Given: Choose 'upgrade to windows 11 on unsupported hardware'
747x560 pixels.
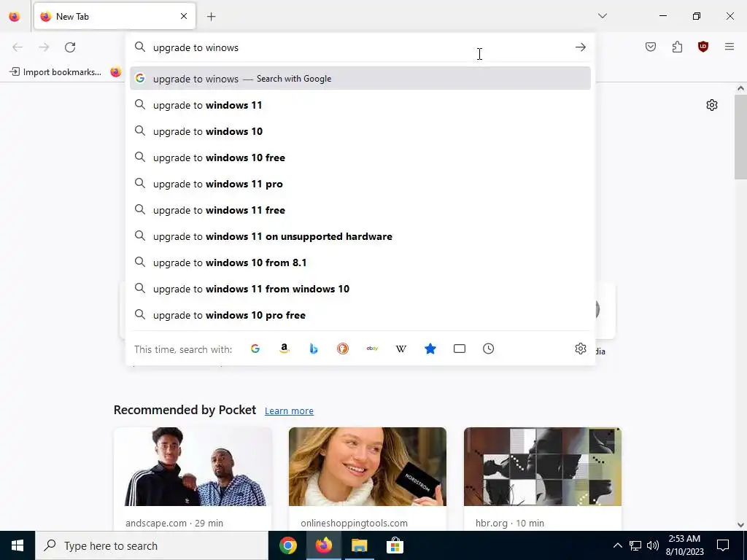Looking at the screenshot, I should [x=360, y=236].
